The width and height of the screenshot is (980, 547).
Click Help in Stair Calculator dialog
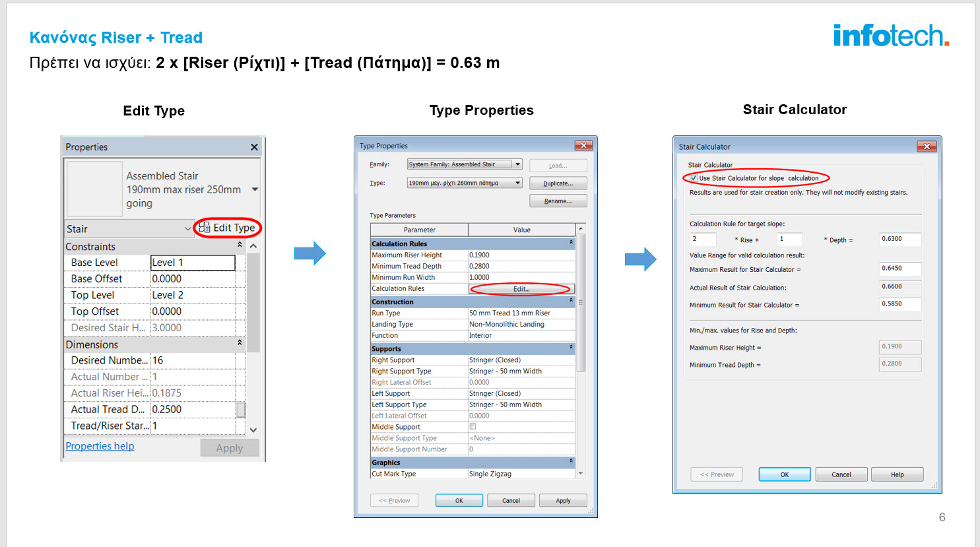pyautogui.click(x=898, y=474)
